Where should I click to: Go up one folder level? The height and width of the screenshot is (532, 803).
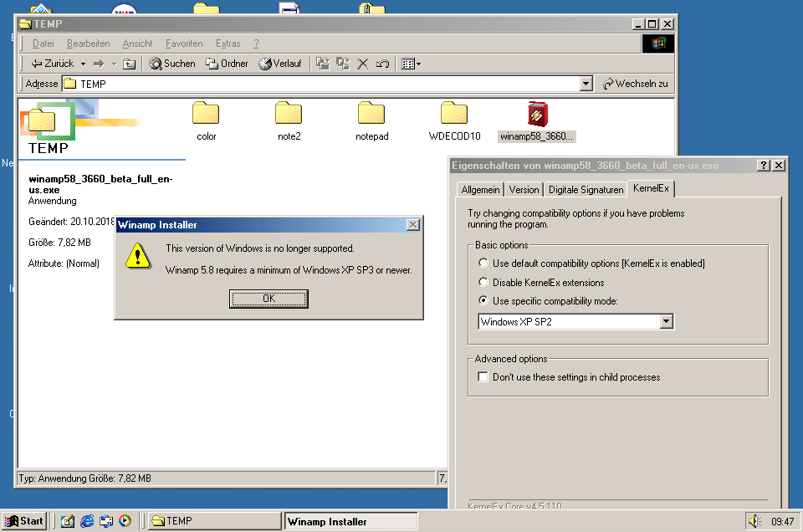(129, 64)
